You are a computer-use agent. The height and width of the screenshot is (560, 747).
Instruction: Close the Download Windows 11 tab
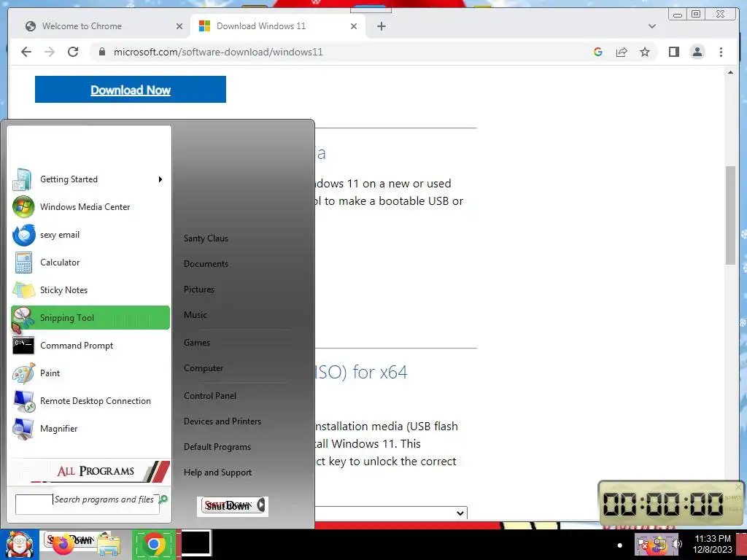point(354,26)
